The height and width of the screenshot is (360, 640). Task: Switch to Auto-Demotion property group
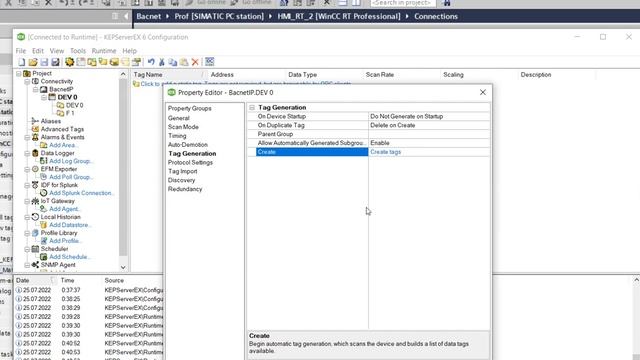click(187, 144)
